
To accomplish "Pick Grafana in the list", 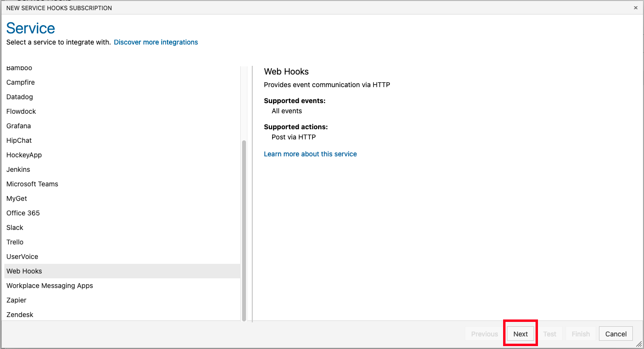I will [123, 126].
